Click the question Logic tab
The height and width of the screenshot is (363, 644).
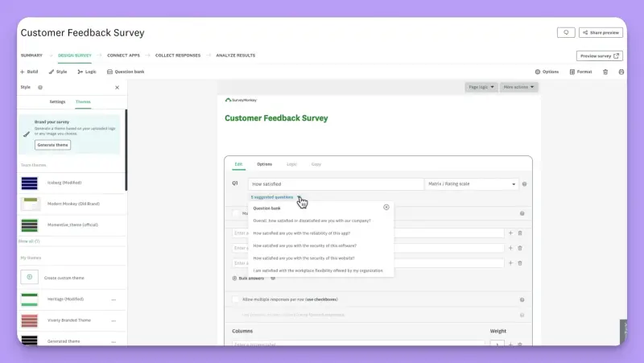[291, 164]
